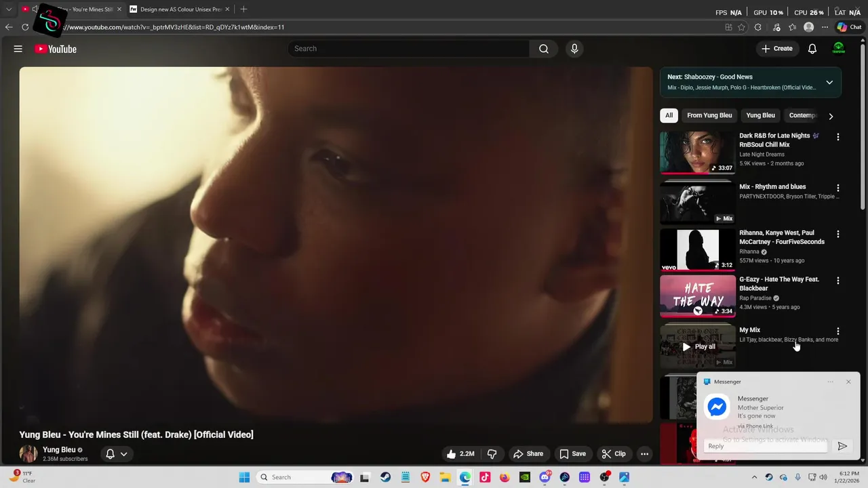Open Firefox from the taskbar
Screen dimensions: 868x488
click(x=505, y=477)
